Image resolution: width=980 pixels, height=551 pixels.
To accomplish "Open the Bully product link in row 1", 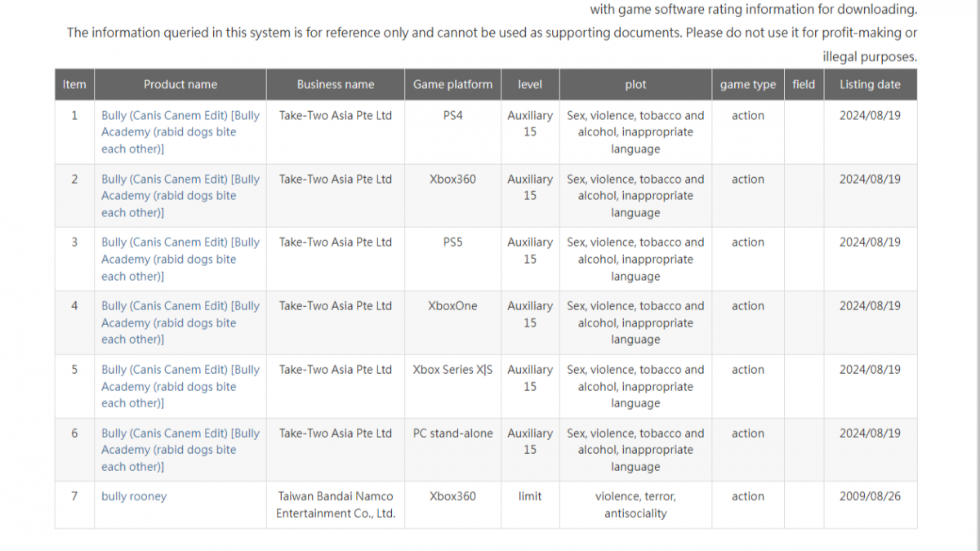I will [x=180, y=132].
